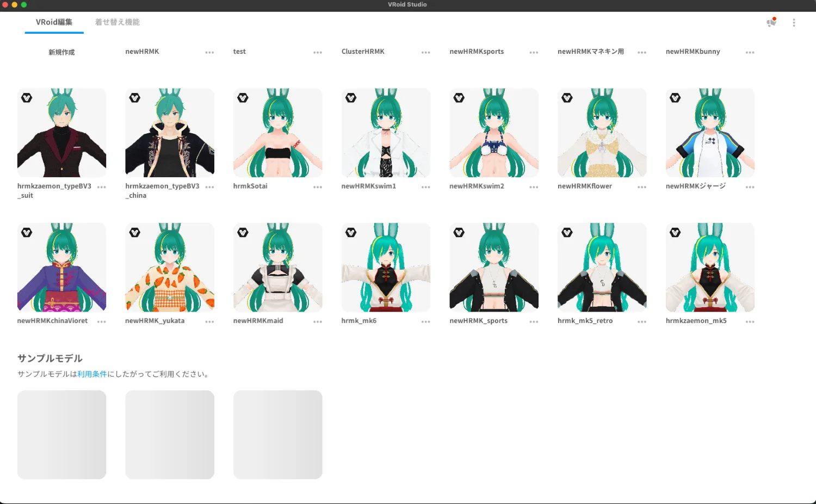Open the newHRMKchinaVioret model thumbnail
This screenshot has height=504, width=816.
(x=61, y=267)
